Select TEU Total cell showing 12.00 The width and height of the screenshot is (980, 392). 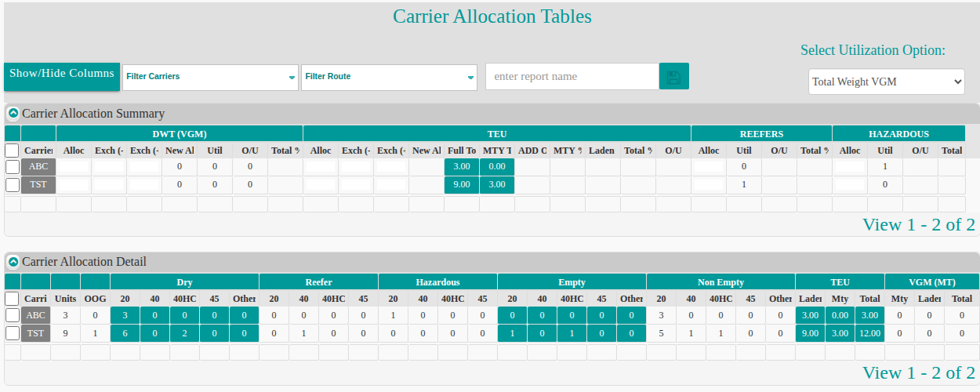[869, 333]
